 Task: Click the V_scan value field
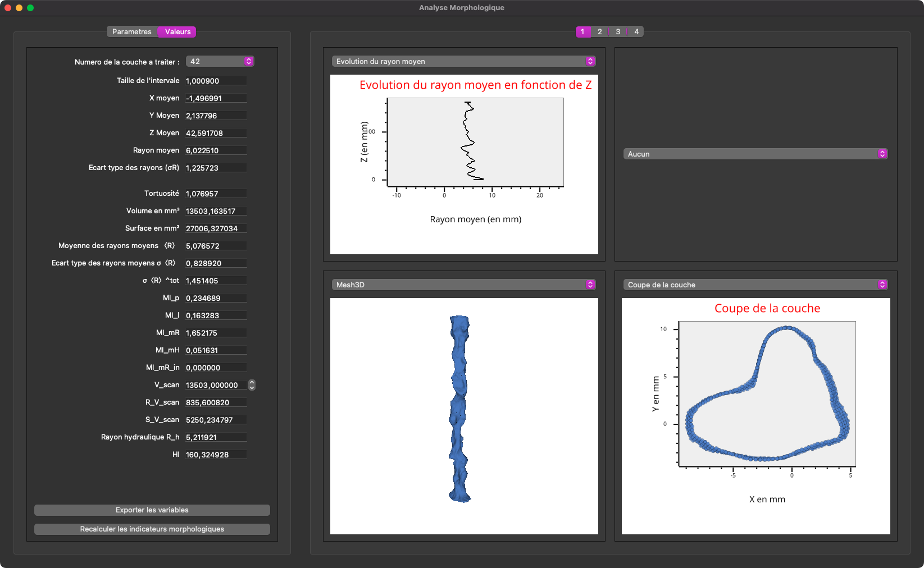pyautogui.click(x=215, y=385)
